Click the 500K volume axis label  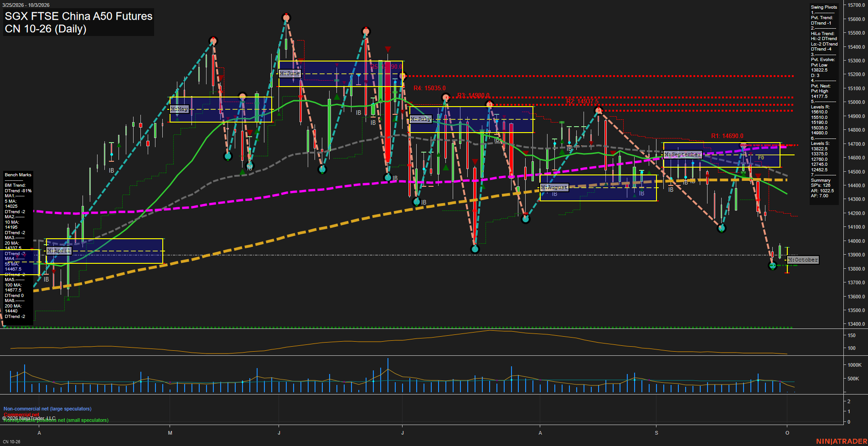[x=853, y=379]
